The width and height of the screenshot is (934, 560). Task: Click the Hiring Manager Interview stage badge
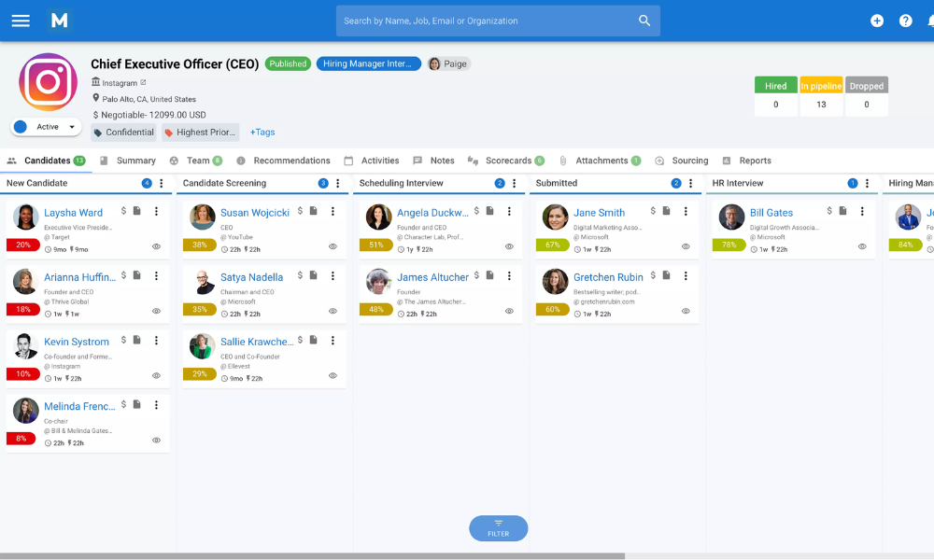368,63
